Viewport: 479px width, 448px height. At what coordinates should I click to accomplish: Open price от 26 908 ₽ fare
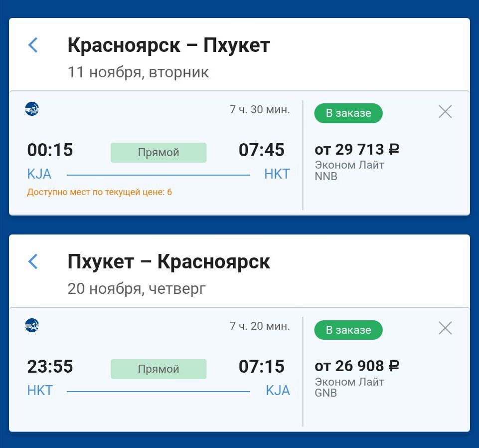357,366
